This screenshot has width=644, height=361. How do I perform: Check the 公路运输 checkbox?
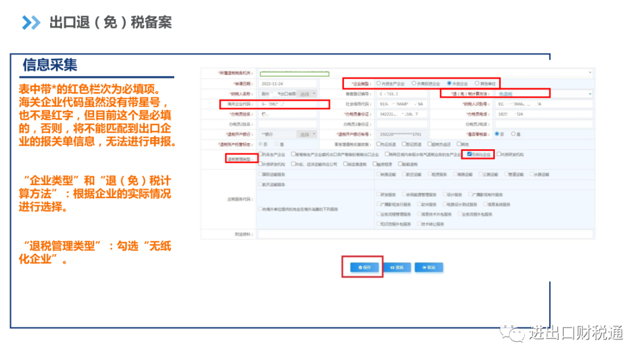tap(481, 174)
